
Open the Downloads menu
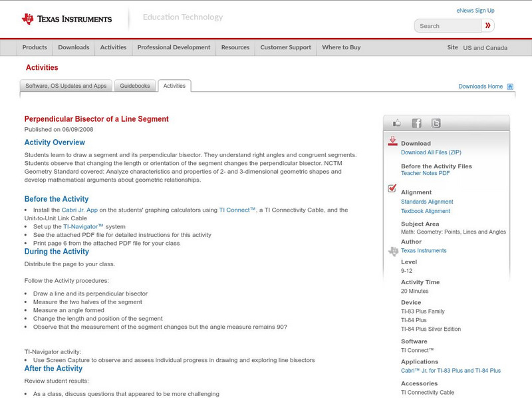(74, 47)
